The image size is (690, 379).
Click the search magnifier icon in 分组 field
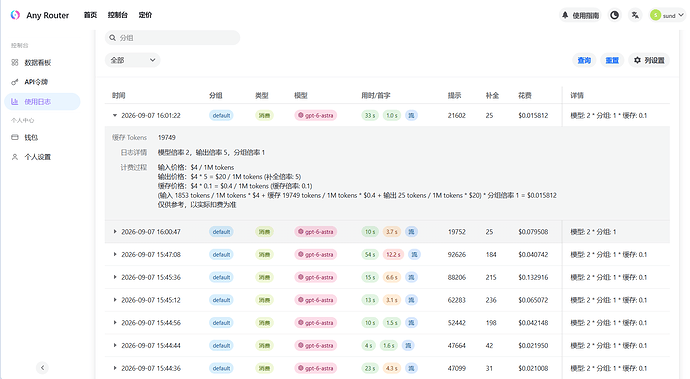point(113,38)
